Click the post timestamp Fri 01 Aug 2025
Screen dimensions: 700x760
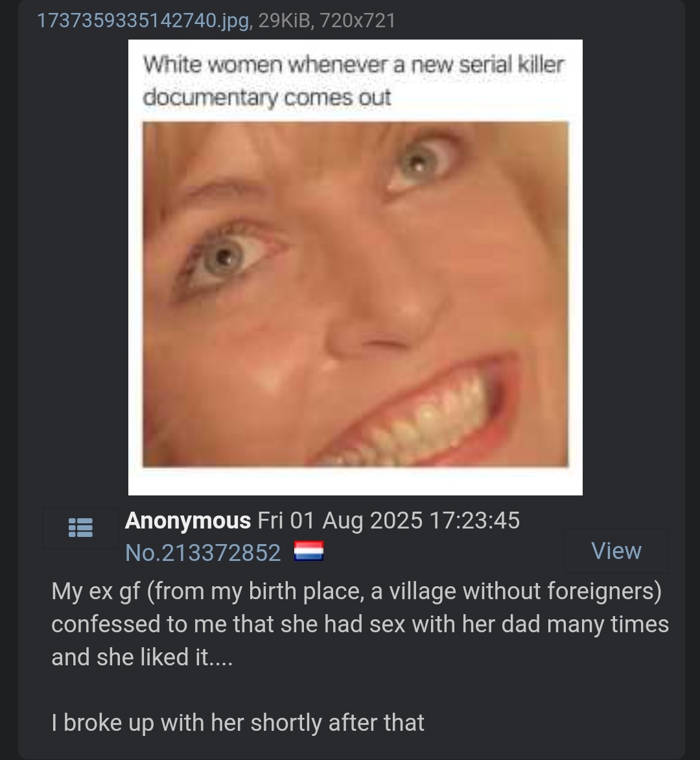click(x=340, y=521)
